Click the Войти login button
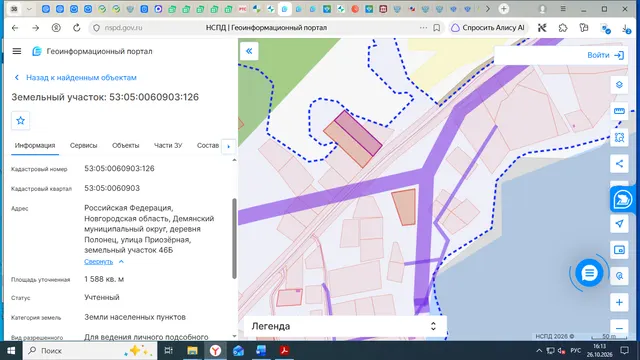Image resolution: width=640 pixels, height=360 pixels. click(x=606, y=55)
